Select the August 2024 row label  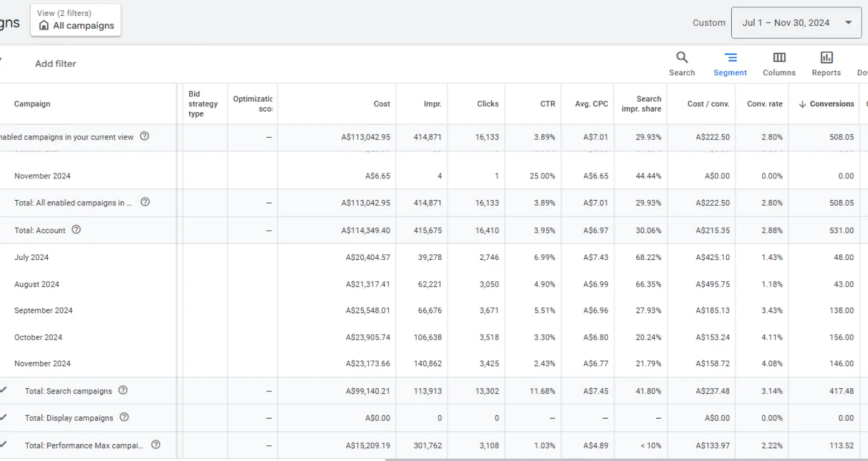pyautogui.click(x=37, y=284)
